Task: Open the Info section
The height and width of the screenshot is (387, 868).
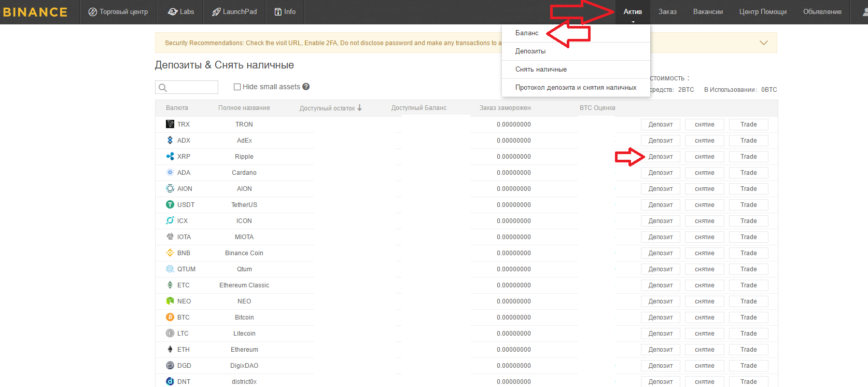Action: pyautogui.click(x=285, y=12)
